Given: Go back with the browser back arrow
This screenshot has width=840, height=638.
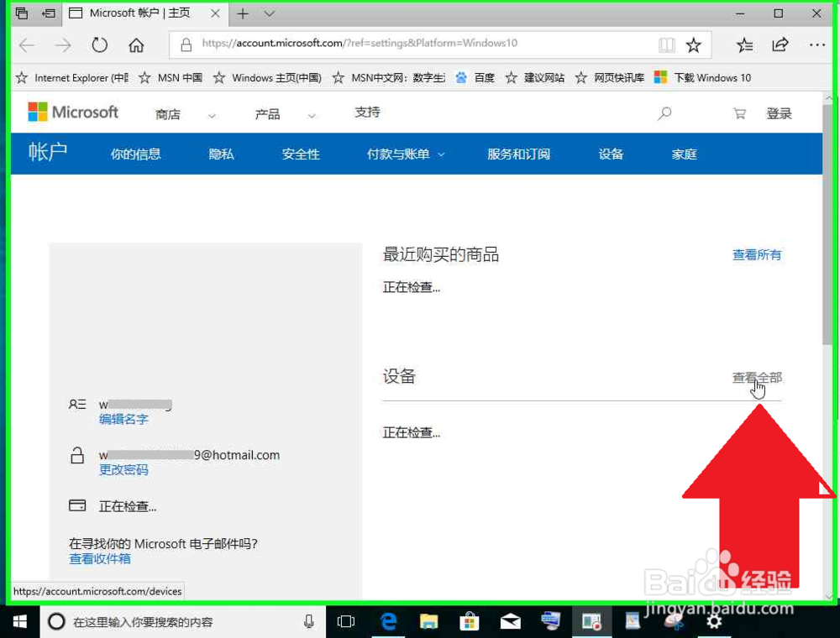Looking at the screenshot, I should [x=27, y=45].
